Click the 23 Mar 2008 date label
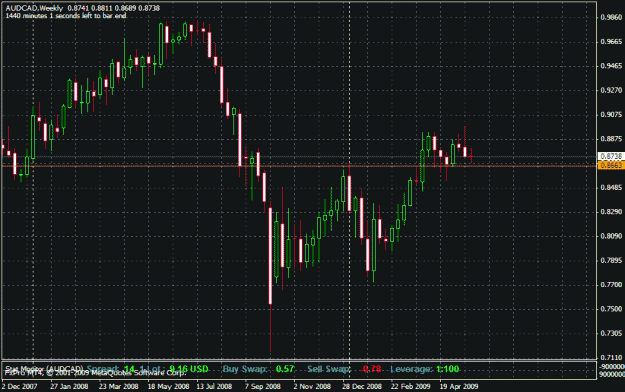The height and width of the screenshot is (392, 625). coord(118,386)
